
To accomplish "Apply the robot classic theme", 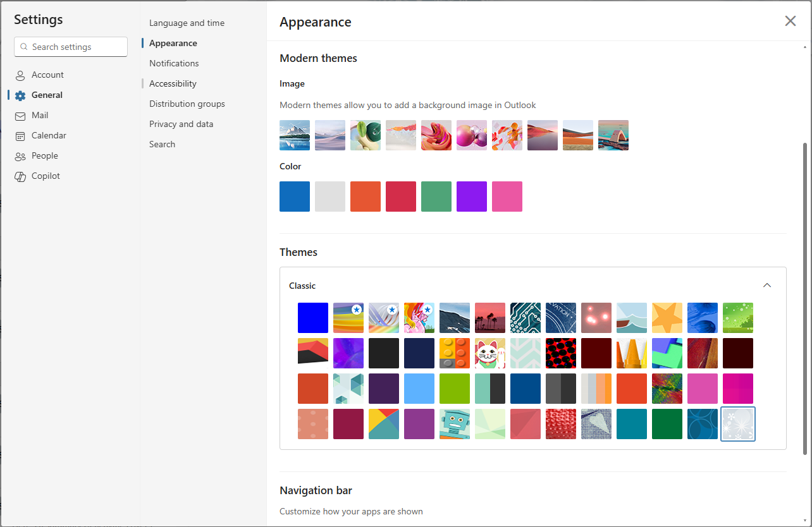I will 455,424.
